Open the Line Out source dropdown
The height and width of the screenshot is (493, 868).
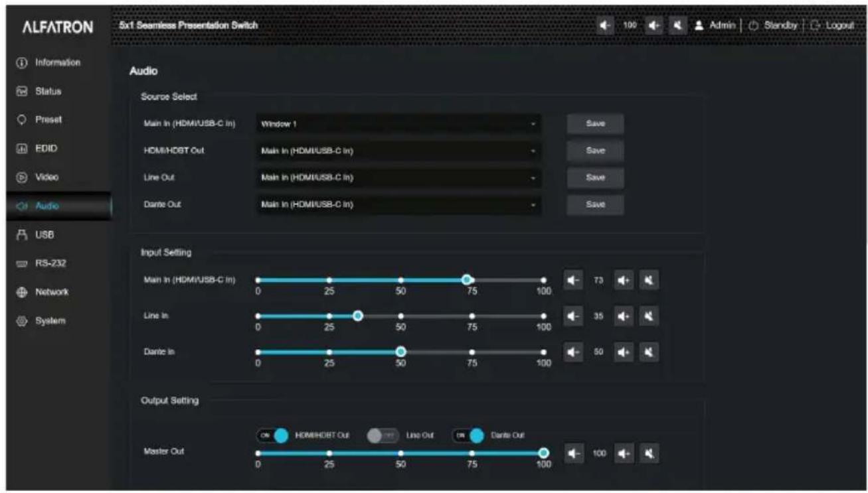[398, 177]
